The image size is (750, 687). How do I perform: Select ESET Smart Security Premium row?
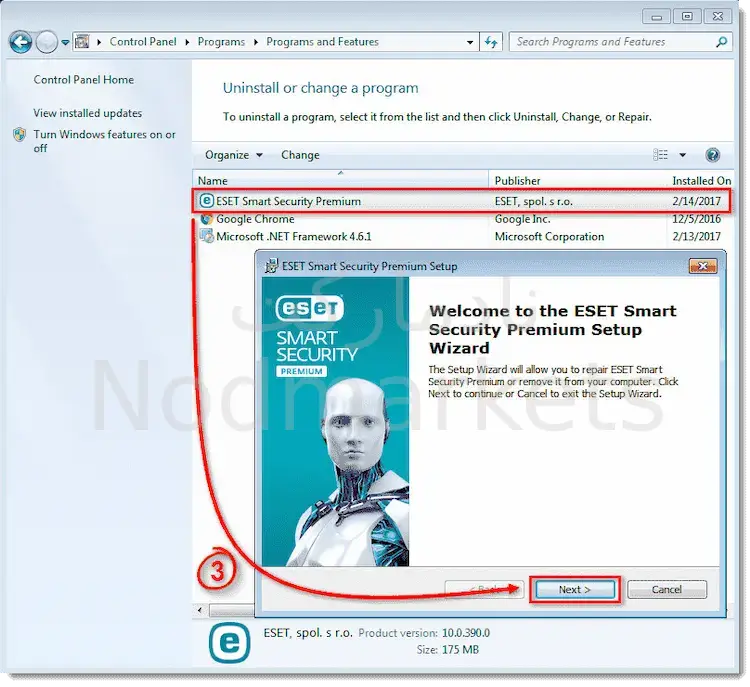coord(461,201)
